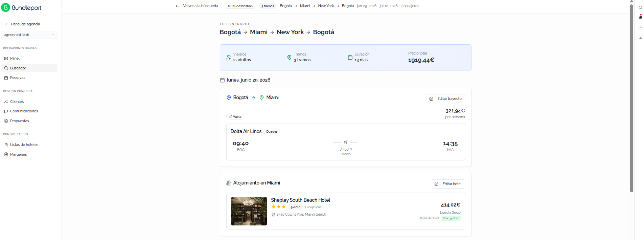Click the scrollbar up arrow
The image size is (644, 240).
click(x=631, y=1)
